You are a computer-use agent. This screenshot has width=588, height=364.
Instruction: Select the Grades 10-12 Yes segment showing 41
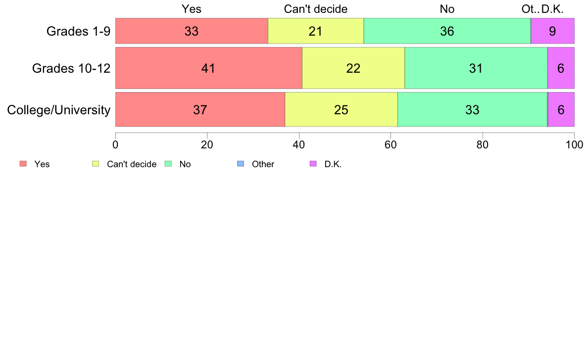[x=209, y=68]
